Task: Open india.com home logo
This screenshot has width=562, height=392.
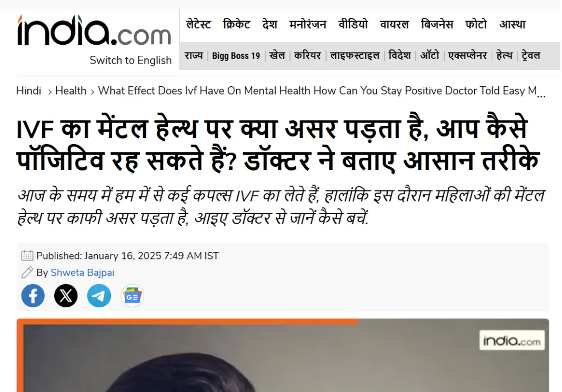Action: click(x=94, y=31)
